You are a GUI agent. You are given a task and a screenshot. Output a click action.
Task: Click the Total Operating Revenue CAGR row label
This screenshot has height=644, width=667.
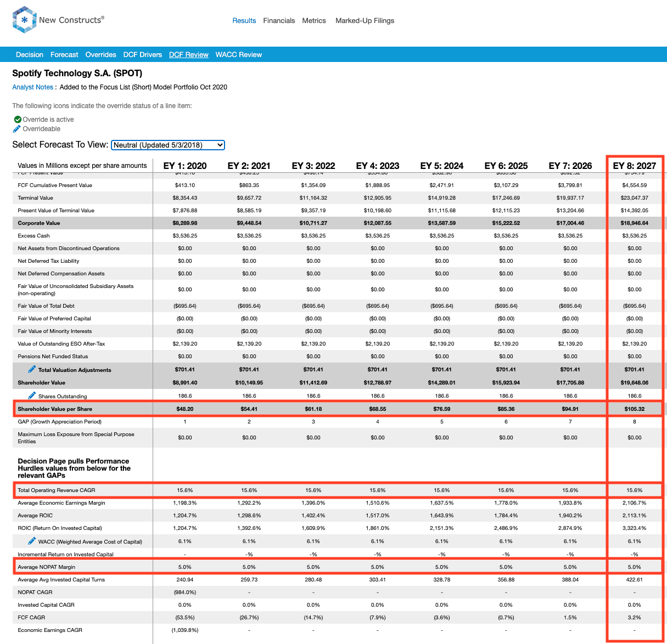click(57, 490)
